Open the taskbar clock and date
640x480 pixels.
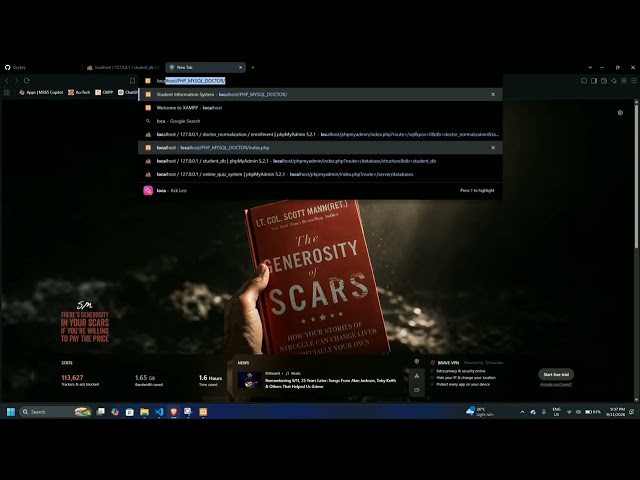pyautogui.click(x=616, y=412)
